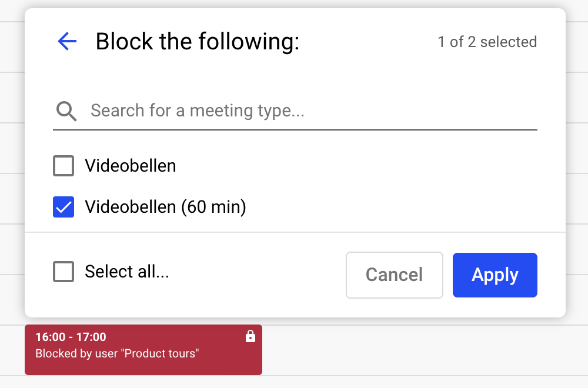
Task: Click the "1 of 2 selected" counter
Action: pos(487,42)
